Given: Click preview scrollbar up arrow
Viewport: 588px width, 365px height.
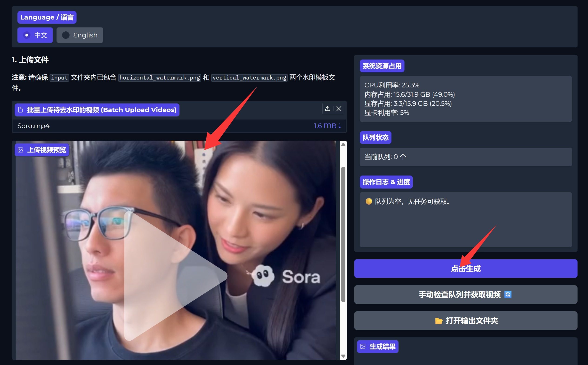Looking at the screenshot, I should pyautogui.click(x=343, y=144).
